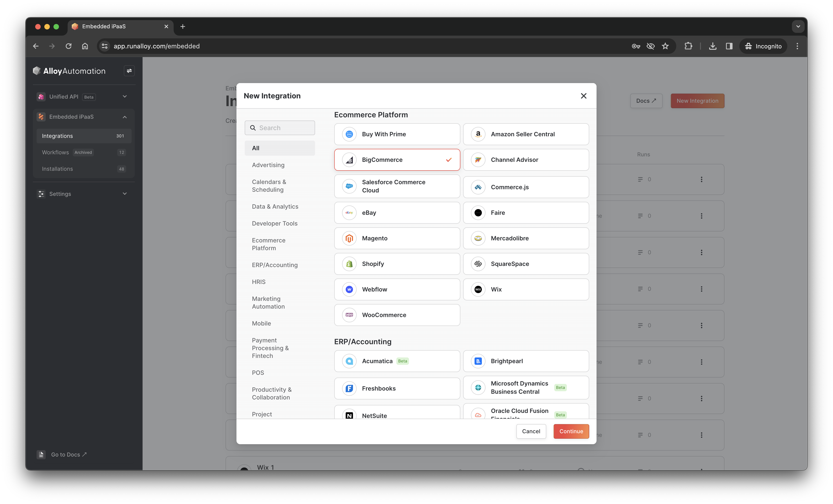The width and height of the screenshot is (833, 504).
Task: Deselect the checked BigCommerce card
Action: tap(397, 160)
